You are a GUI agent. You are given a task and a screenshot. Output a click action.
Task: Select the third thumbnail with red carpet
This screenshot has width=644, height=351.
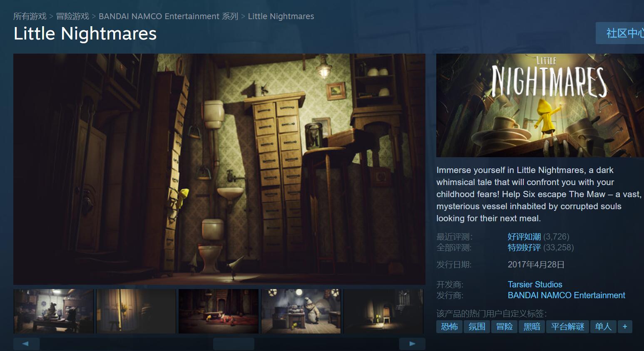click(219, 311)
